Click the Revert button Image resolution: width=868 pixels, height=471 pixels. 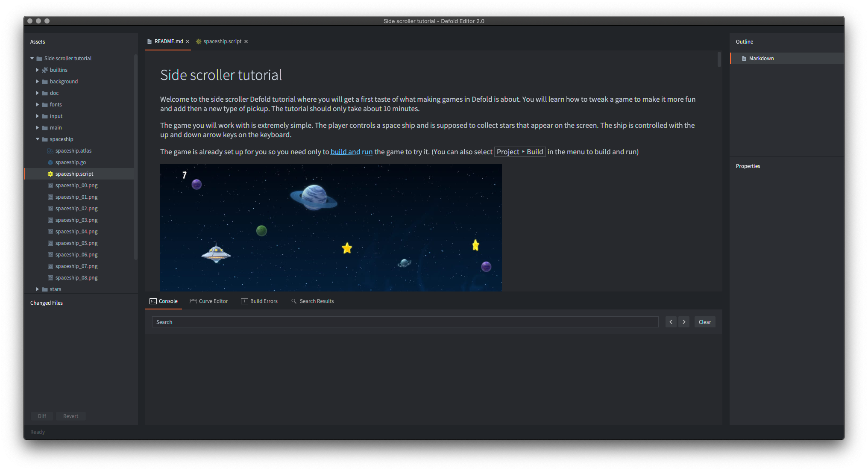tap(71, 416)
